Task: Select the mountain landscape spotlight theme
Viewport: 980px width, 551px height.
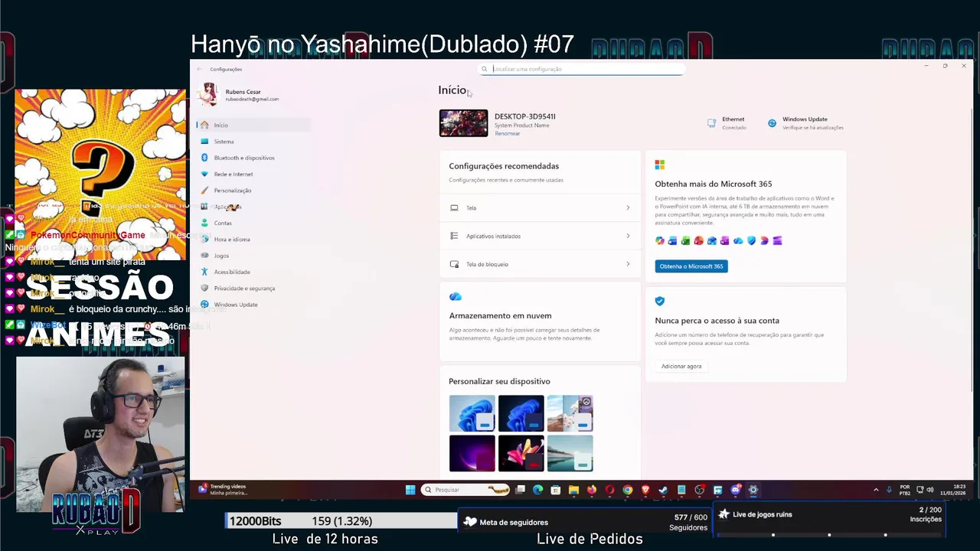Action: point(570,414)
